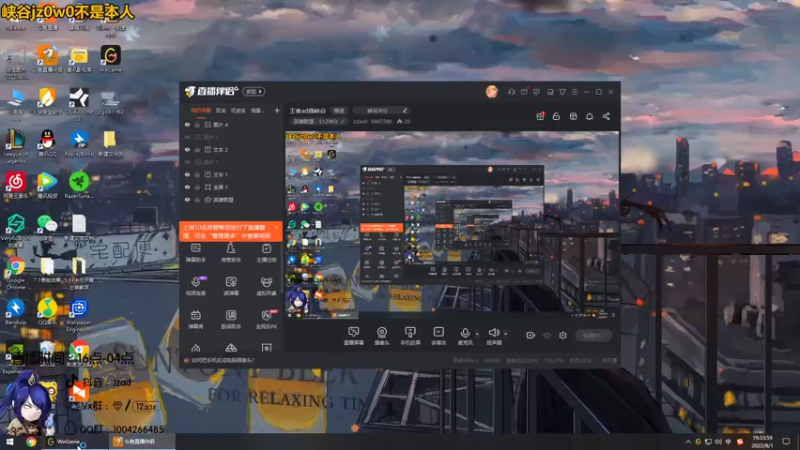Select the 全屏 1 layer row
Viewport: 800px width, 450px height.
[232, 187]
